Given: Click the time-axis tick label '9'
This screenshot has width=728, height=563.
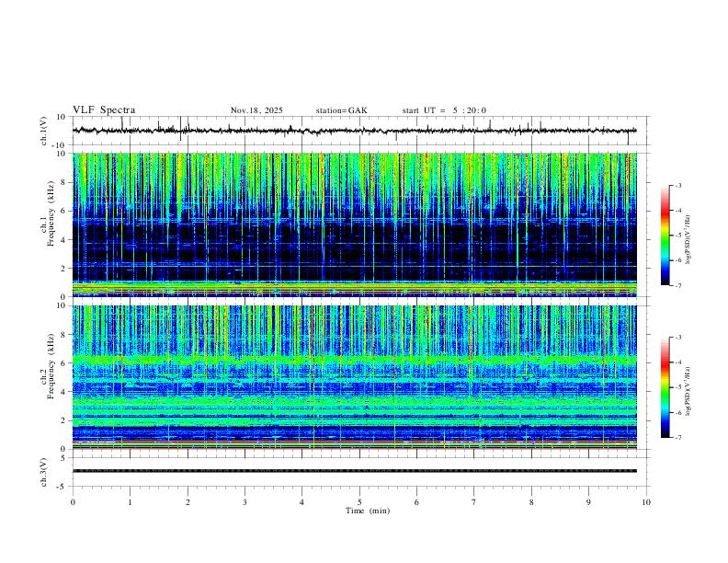Looking at the screenshot, I should [x=588, y=502].
